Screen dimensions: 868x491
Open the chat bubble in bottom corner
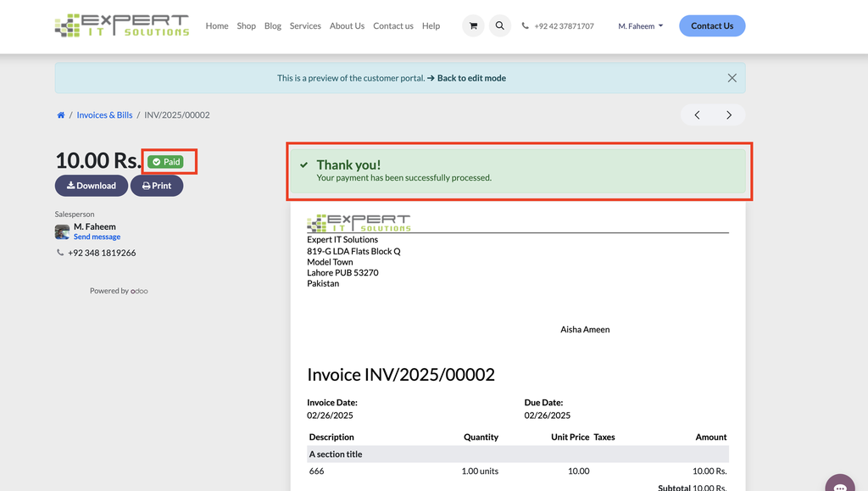click(x=840, y=482)
